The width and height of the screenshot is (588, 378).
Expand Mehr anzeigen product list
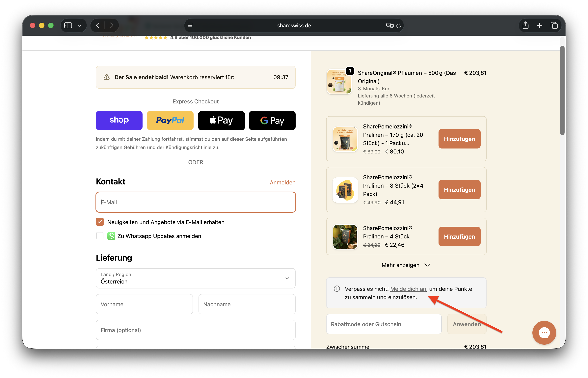406,265
